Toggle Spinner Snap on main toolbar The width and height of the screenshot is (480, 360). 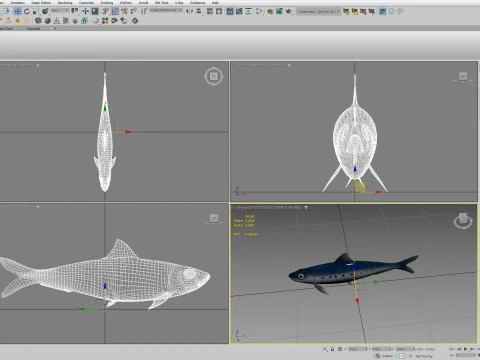click(133, 11)
